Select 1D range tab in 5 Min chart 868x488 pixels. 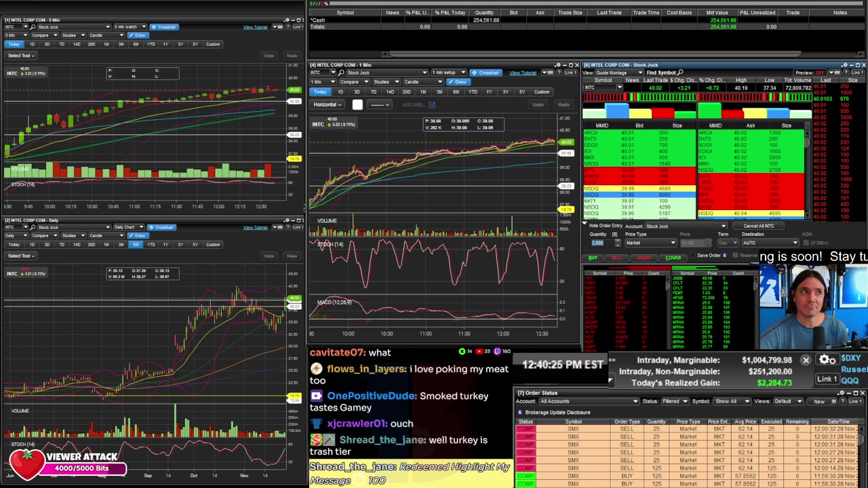(32, 44)
